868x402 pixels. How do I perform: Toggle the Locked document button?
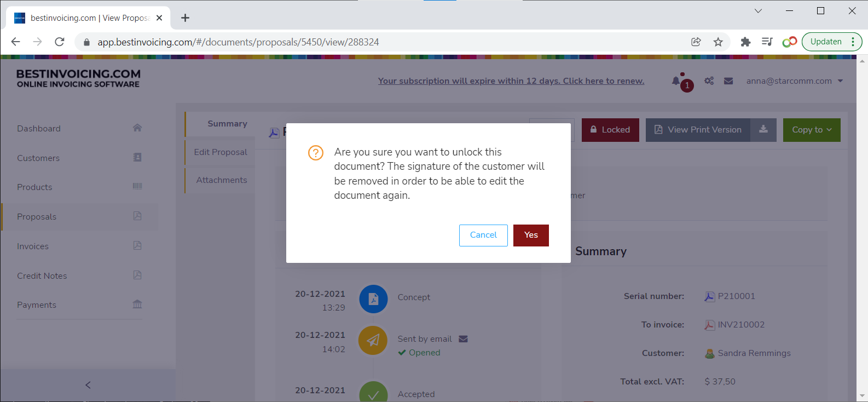(610, 130)
